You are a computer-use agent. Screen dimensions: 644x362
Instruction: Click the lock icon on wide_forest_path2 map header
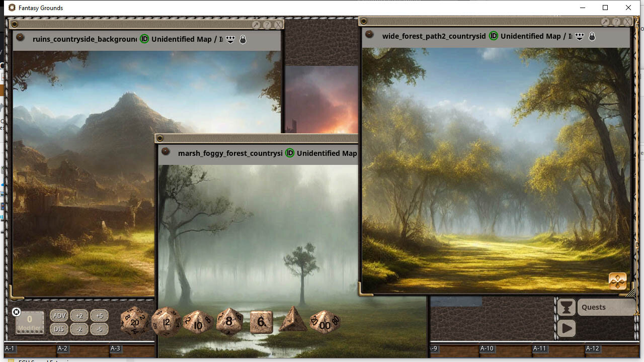click(592, 36)
